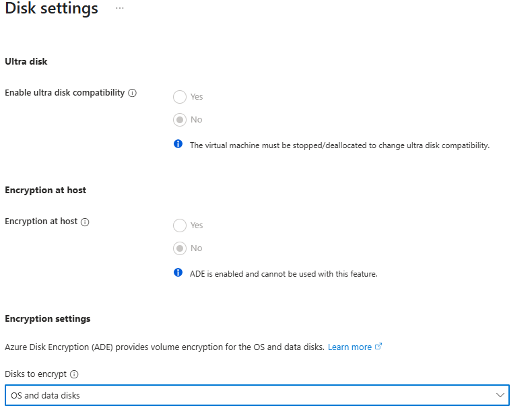
Task: Click the Disks to encrypt field label
Action: (x=36, y=374)
